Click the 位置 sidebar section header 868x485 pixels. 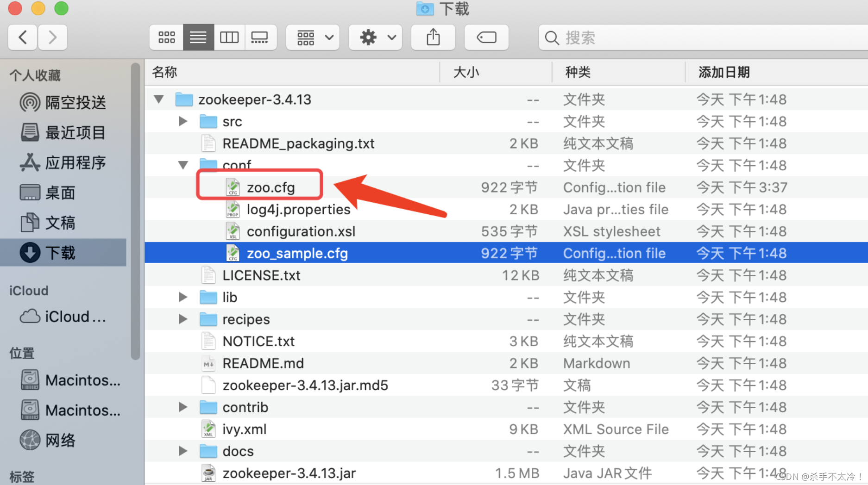click(22, 353)
